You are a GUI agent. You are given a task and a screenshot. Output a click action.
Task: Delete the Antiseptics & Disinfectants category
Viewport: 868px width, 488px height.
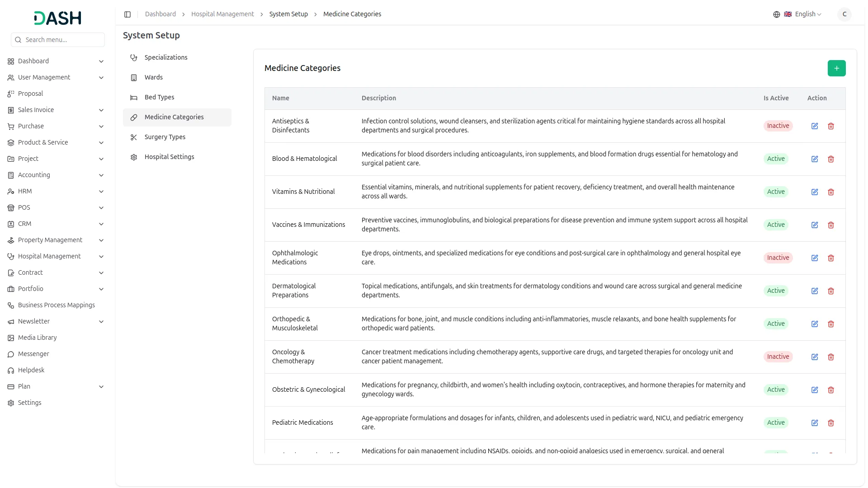click(830, 126)
